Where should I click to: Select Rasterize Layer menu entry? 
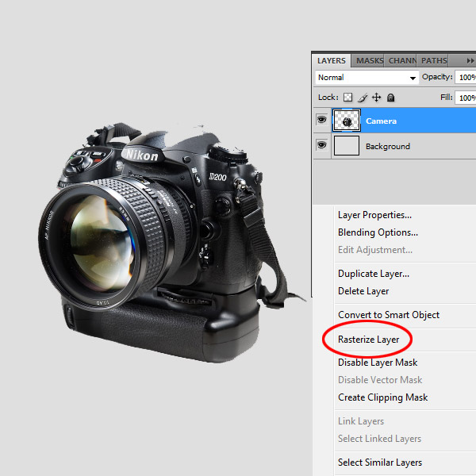tap(369, 340)
